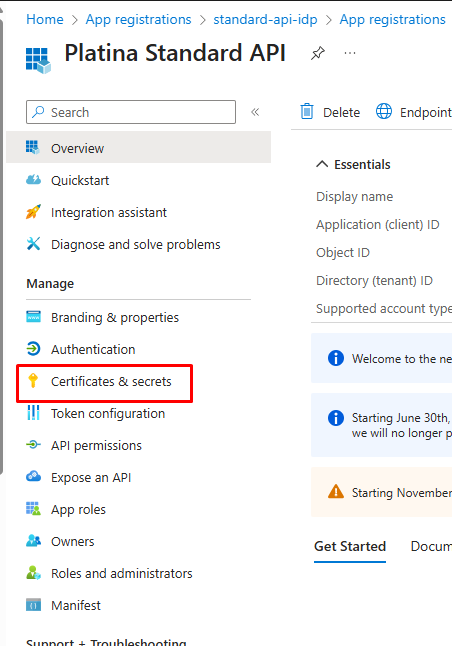Image resolution: width=452 pixels, height=646 pixels.
Task: Open Endpoints via the globe icon
Action: 384,112
